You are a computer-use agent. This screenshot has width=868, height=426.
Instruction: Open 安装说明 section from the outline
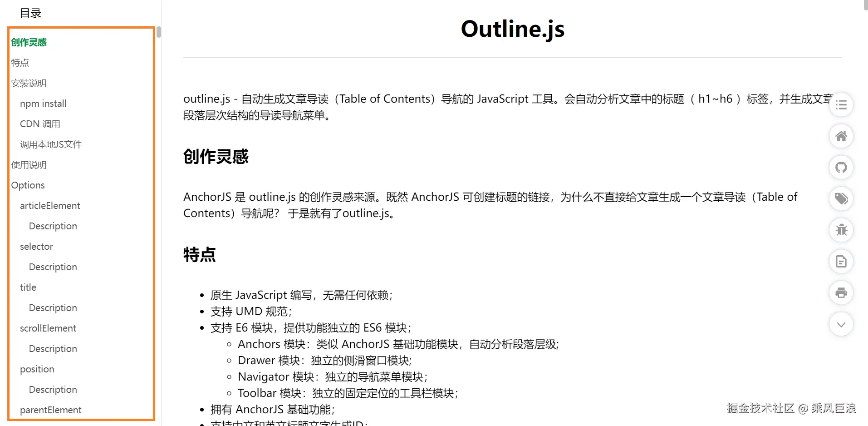click(29, 83)
